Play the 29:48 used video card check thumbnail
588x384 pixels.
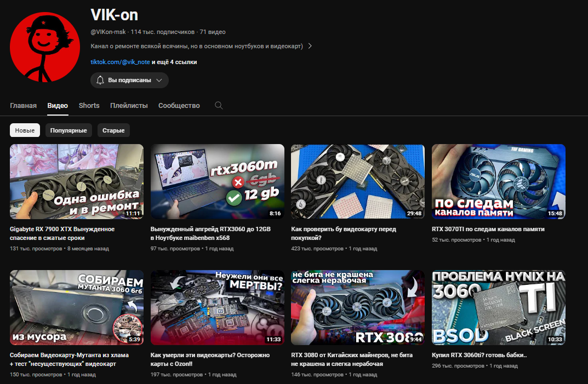point(358,181)
